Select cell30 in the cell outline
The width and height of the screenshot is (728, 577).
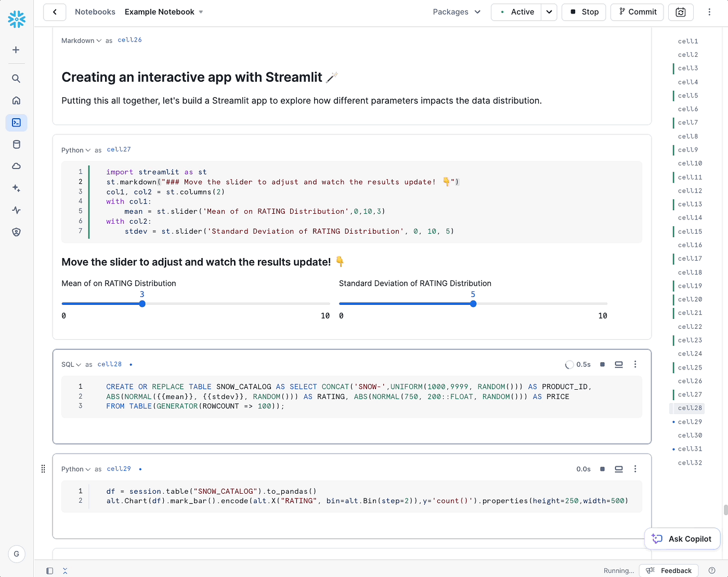click(x=690, y=435)
